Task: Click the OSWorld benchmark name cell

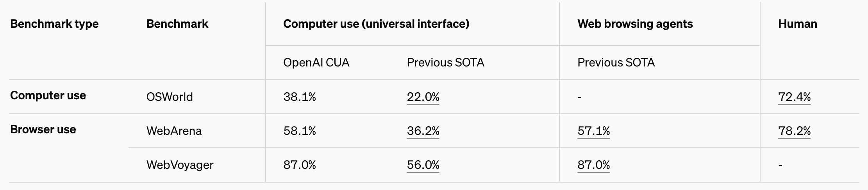Action: click(x=170, y=97)
